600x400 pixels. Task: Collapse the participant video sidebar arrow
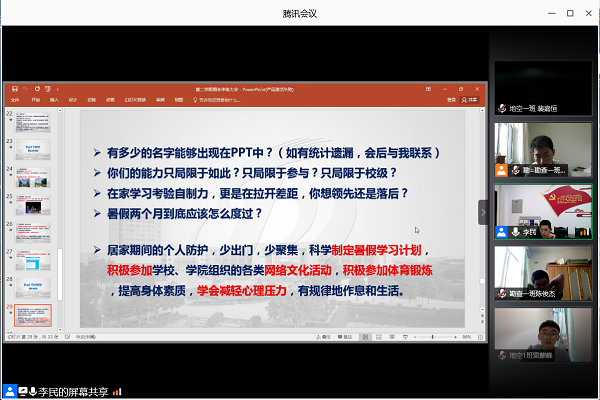[482, 212]
